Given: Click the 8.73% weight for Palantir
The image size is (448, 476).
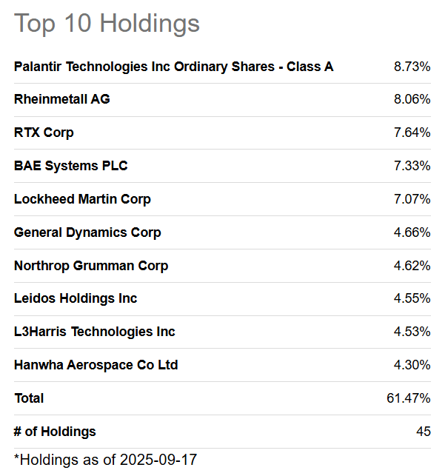Looking at the screenshot, I should click(x=412, y=67).
